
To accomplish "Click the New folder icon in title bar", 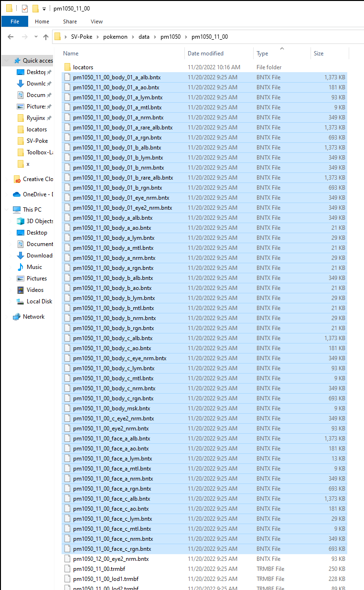I will 35,9.
